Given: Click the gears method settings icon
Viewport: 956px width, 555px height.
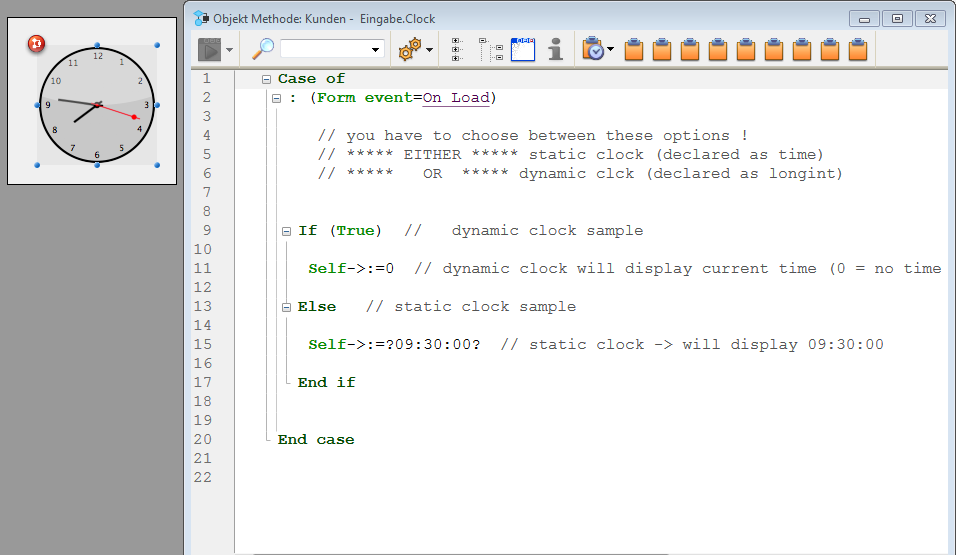Looking at the screenshot, I should [409, 49].
